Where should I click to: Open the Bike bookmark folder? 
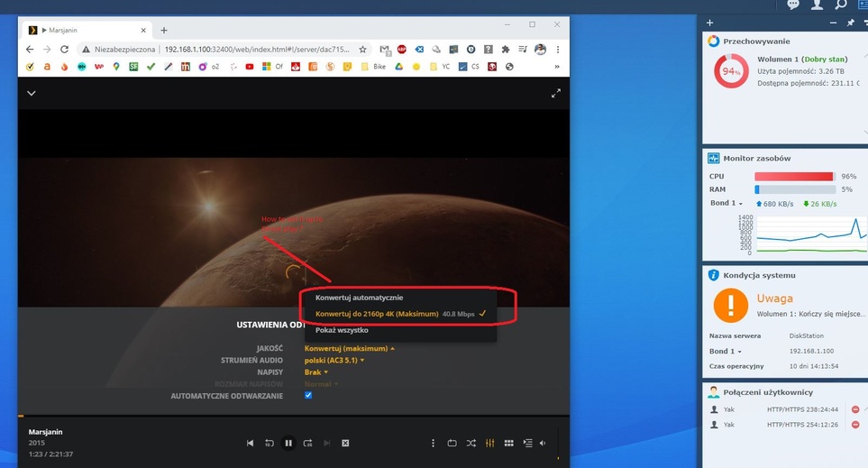(374, 67)
